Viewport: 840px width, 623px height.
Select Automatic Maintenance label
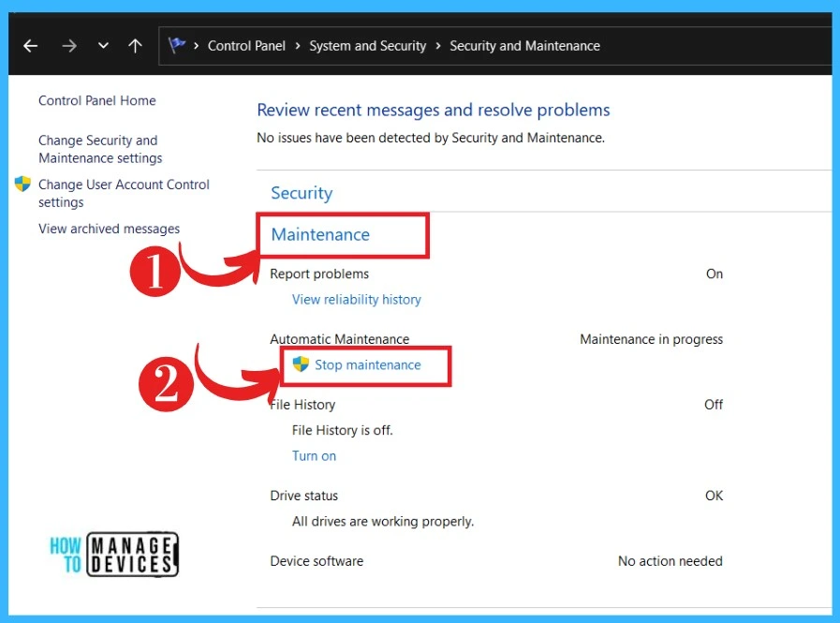tap(340, 339)
